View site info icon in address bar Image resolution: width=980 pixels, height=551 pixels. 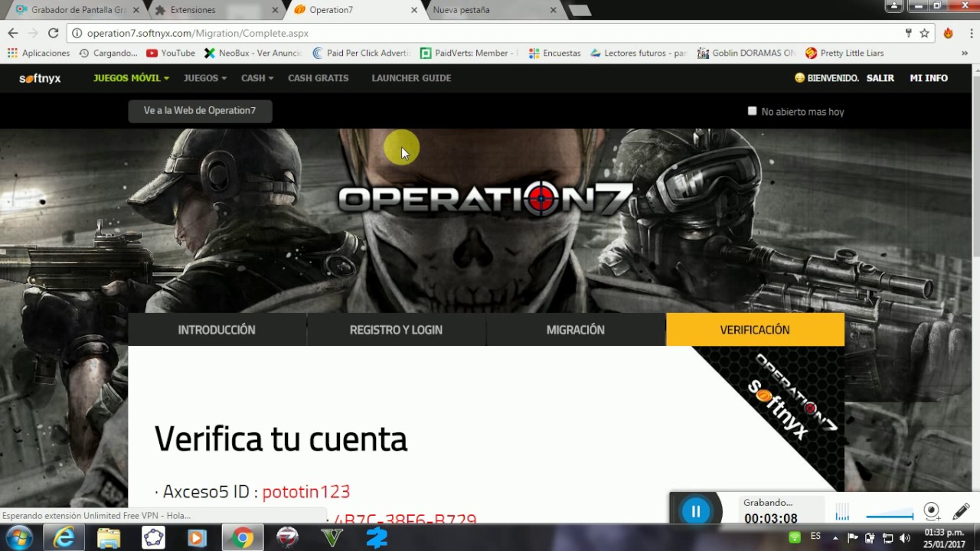(x=77, y=33)
